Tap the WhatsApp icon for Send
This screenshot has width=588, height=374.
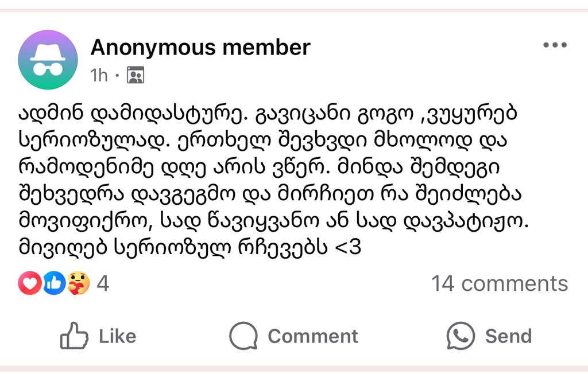coord(461,336)
